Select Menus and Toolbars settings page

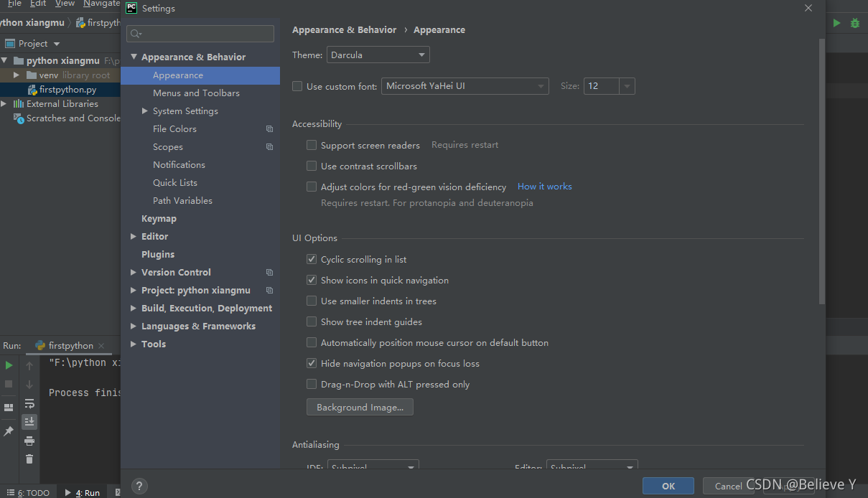tap(196, 93)
